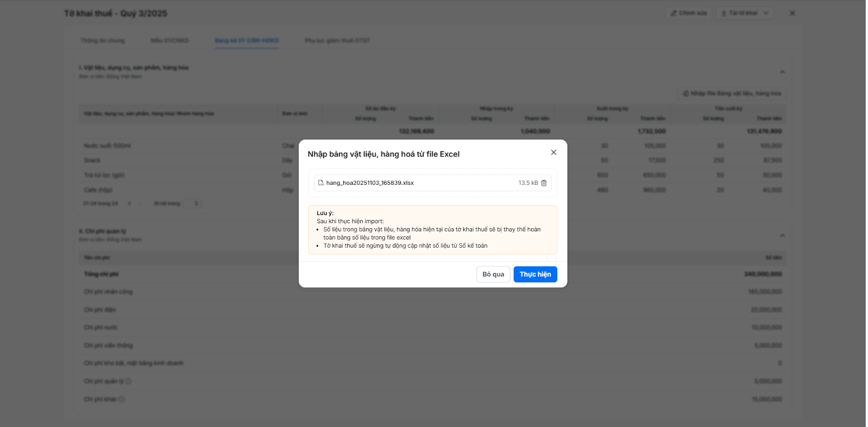868x427 pixels.
Task: Click the go-to-page number field
Action: tap(193, 204)
